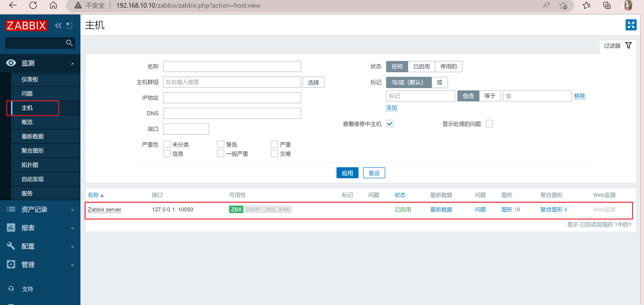The image size is (644, 305).
Task: Check the 警告 severity checkbox
Action: coord(220,144)
